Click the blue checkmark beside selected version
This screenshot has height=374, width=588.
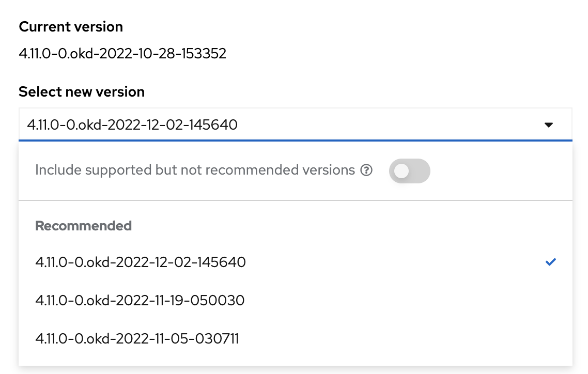pos(550,262)
